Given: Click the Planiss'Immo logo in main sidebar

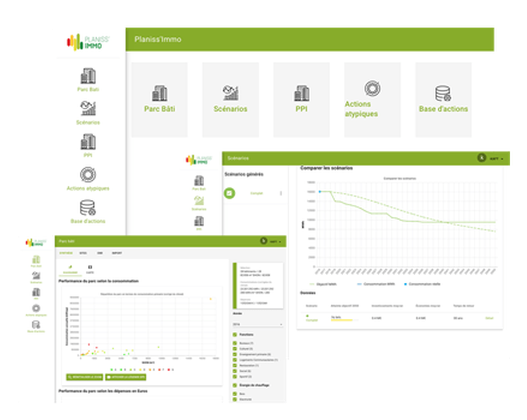Looking at the screenshot, I should 88,43.
